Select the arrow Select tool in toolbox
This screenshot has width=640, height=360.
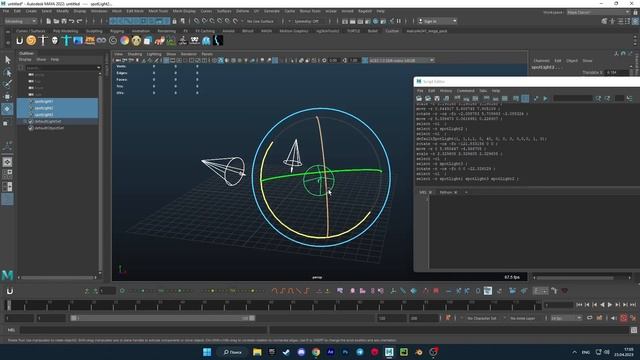click(7, 60)
